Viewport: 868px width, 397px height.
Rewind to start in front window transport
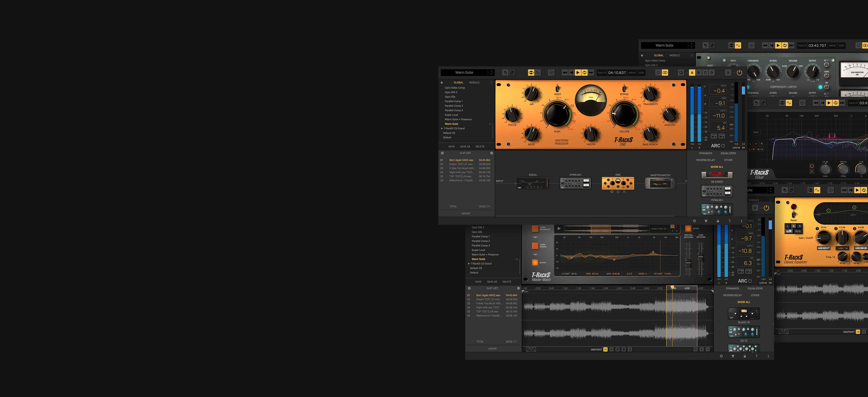(571, 72)
